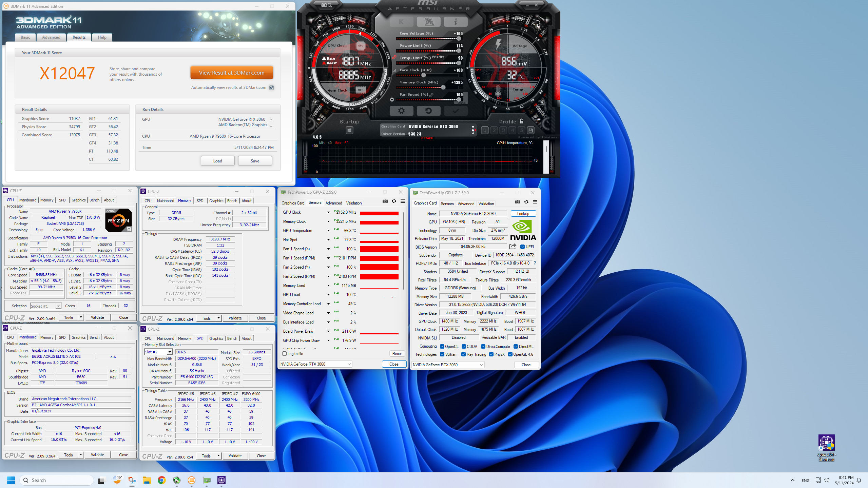The width and height of the screenshot is (868, 488).
Task: Open Task View on taskbar
Action: click(x=101, y=480)
